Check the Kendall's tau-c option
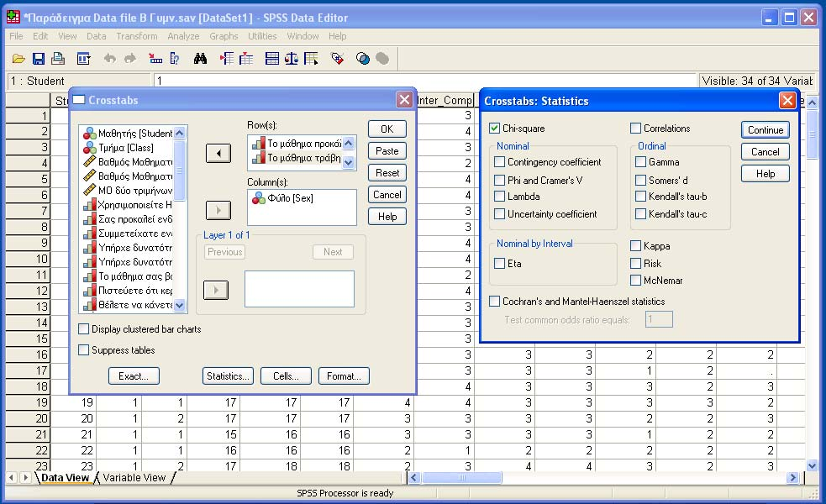 [640, 214]
